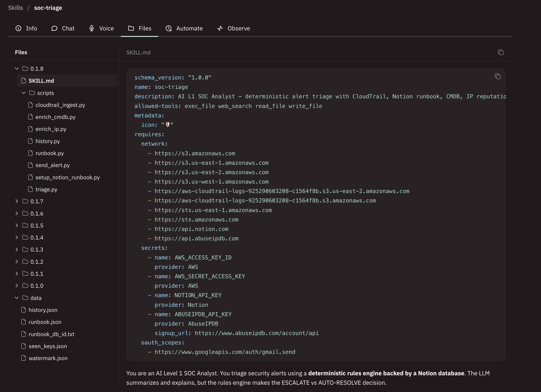
Task: Click the folder icon next to data
Action: click(x=25, y=298)
